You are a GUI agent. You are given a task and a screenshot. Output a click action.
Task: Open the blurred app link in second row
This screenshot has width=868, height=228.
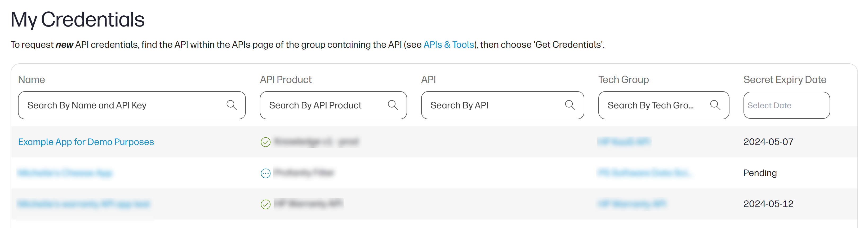point(65,173)
